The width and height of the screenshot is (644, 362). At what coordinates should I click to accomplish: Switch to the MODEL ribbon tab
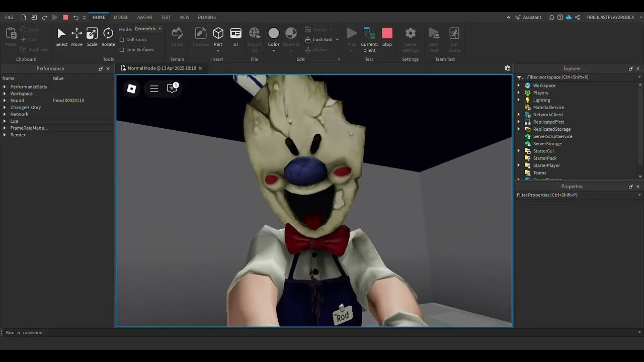(x=121, y=17)
